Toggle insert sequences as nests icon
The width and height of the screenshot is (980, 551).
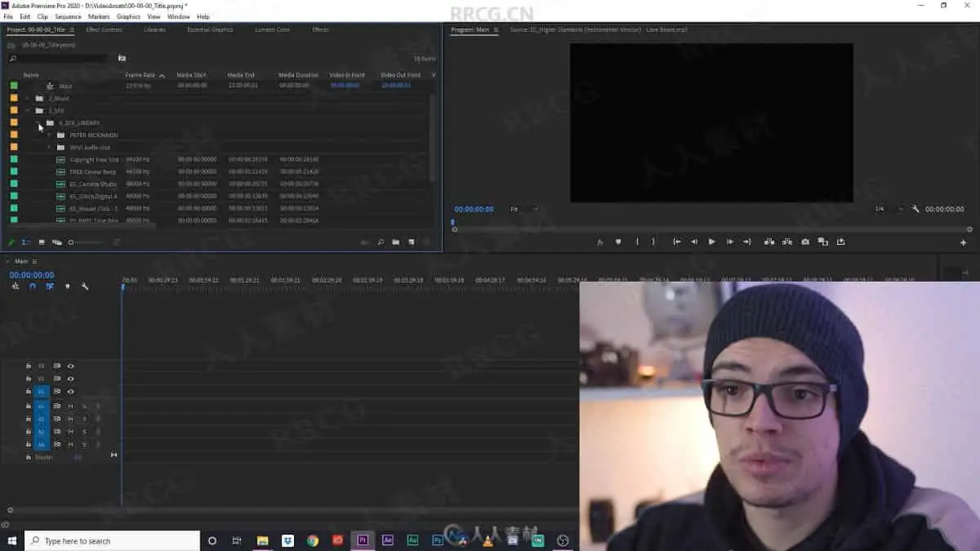click(x=16, y=287)
